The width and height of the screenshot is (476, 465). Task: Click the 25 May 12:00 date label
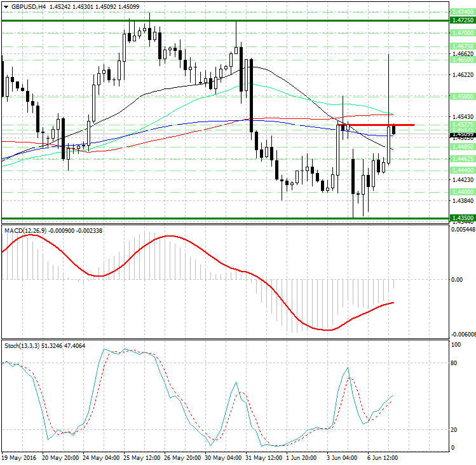point(140,457)
